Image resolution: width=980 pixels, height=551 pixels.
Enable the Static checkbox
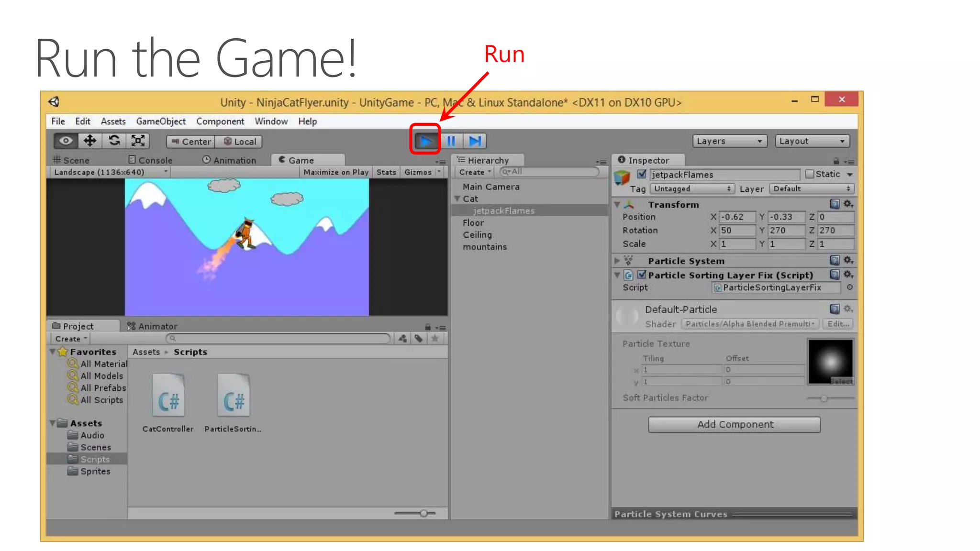(810, 175)
